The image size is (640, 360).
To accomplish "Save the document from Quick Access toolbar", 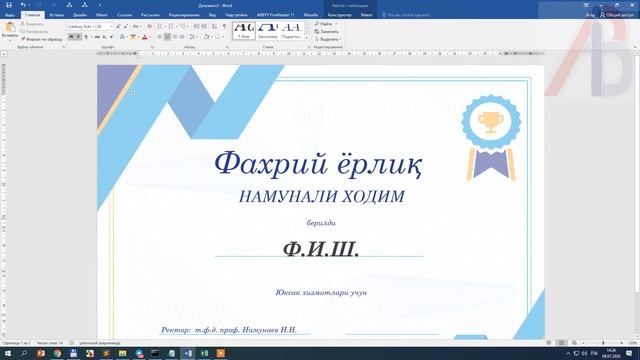I will [x=9, y=5].
